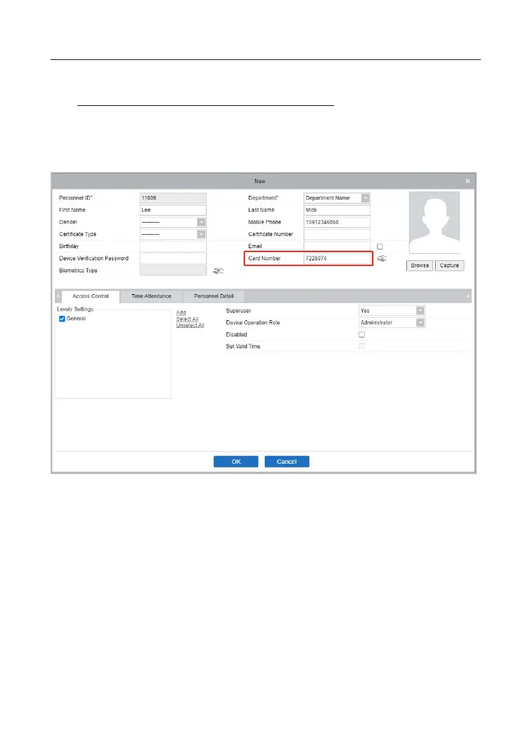The width and height of the screenshot is (532, 756).
Task: Click the fingerprint icon next to Biometrics Type
Action: click(x=218, y=271)
